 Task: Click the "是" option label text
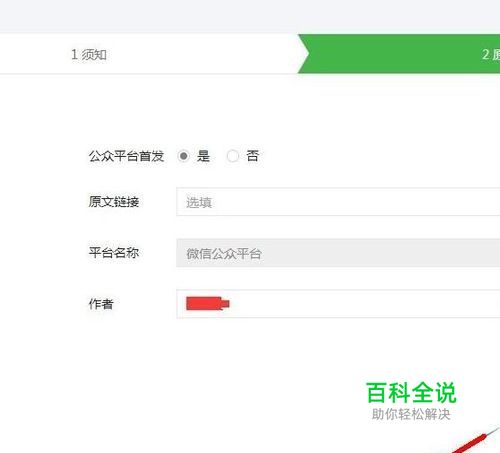coord(203,156)
